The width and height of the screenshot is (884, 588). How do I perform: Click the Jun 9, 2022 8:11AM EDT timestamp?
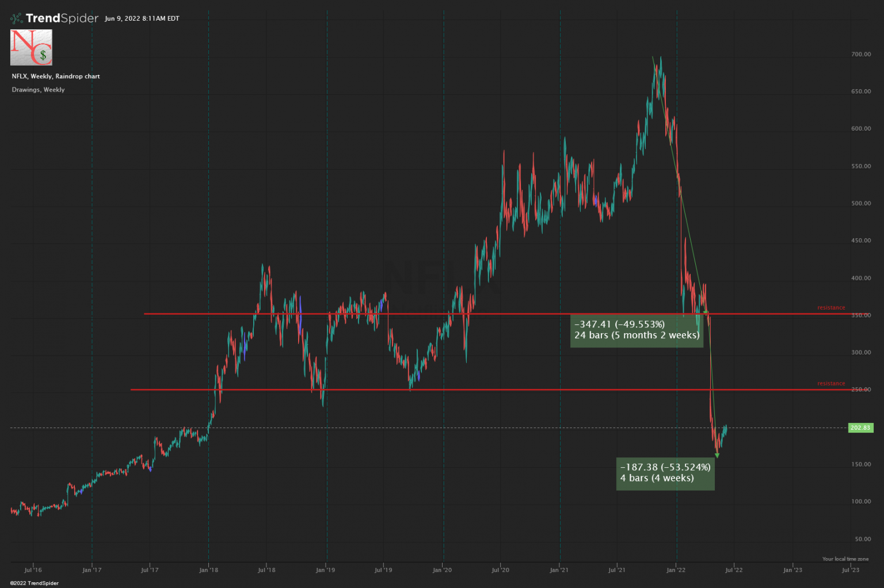142,18
